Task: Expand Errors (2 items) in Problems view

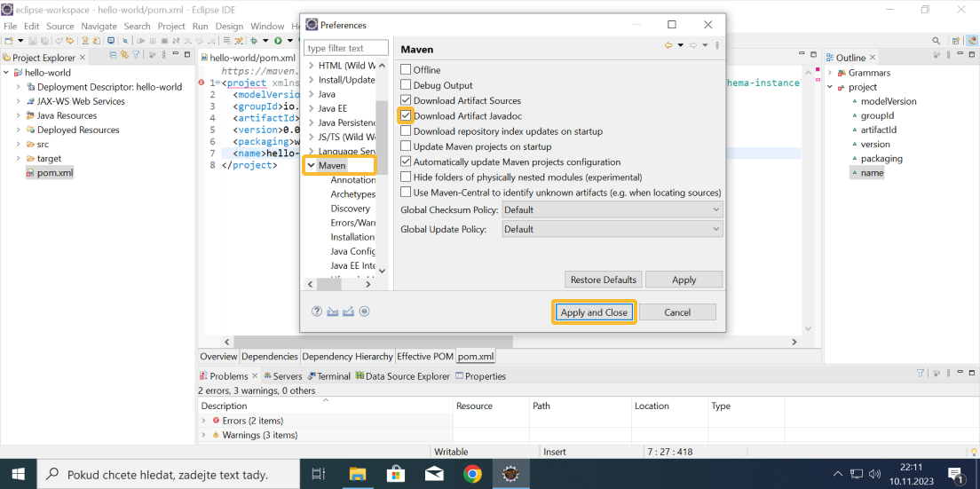Action: click(x=204, y=421)
